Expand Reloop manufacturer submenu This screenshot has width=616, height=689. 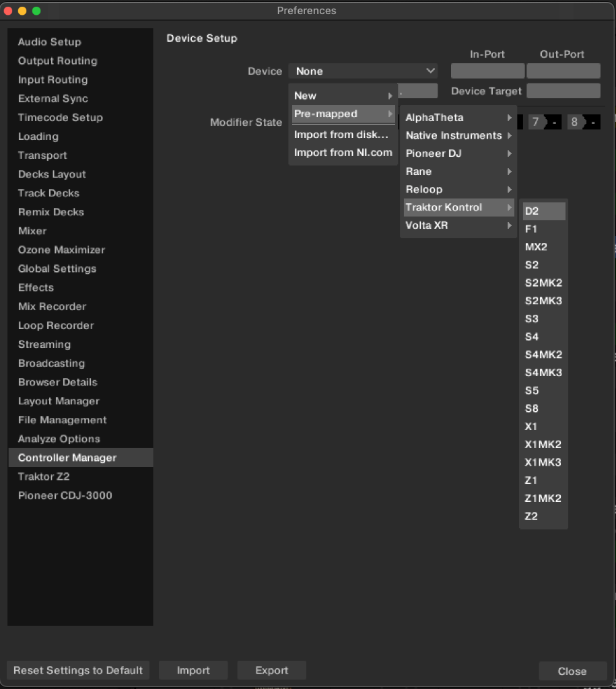point(458,189)
